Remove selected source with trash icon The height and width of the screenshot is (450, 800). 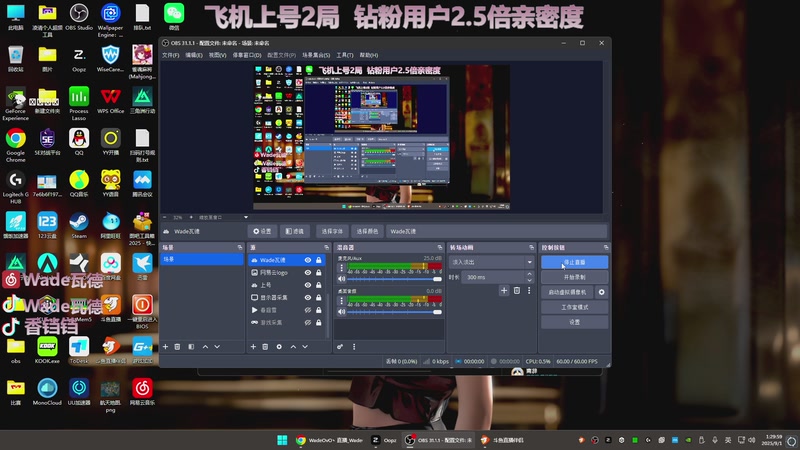coord(265,347)
